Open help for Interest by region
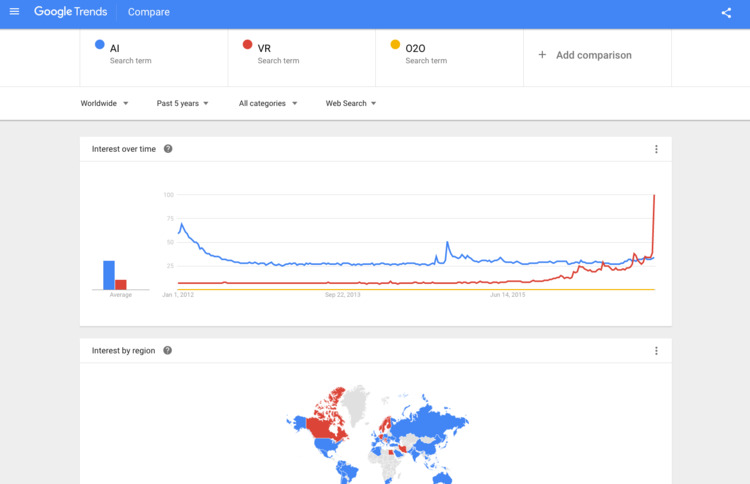 click(167, 351)
